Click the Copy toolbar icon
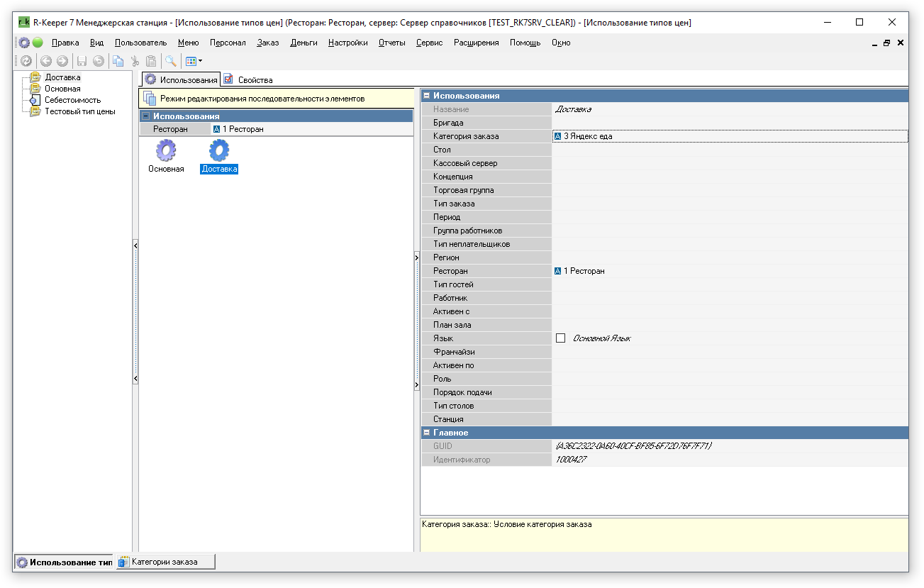This screenshot has height=588, width=924. 118,62
